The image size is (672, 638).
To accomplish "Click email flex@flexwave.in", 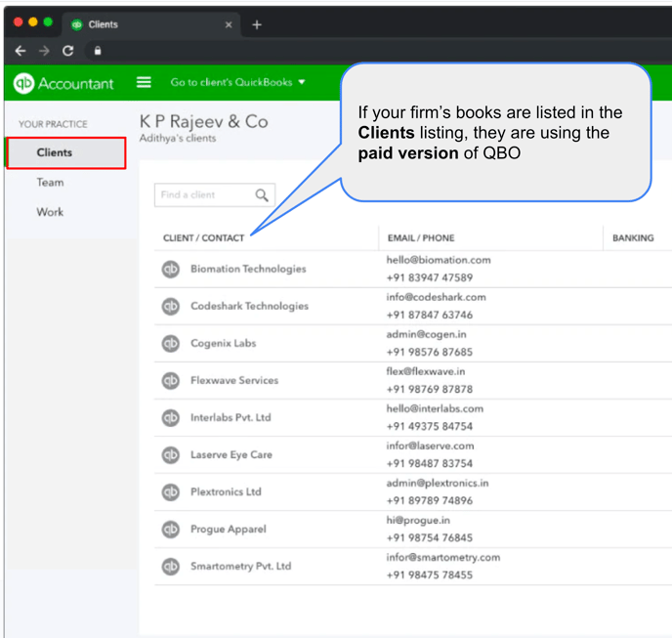I will [426, 371].
